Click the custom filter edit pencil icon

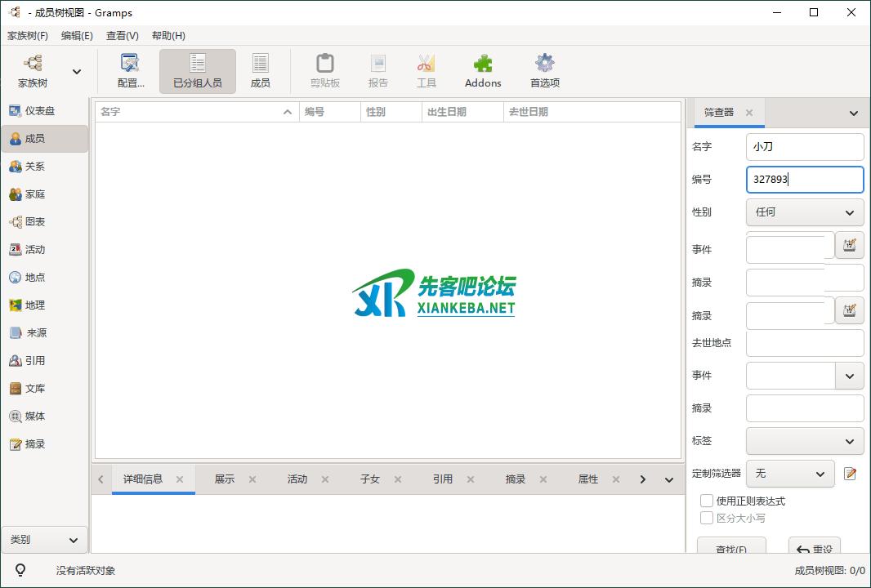(850, 474)
